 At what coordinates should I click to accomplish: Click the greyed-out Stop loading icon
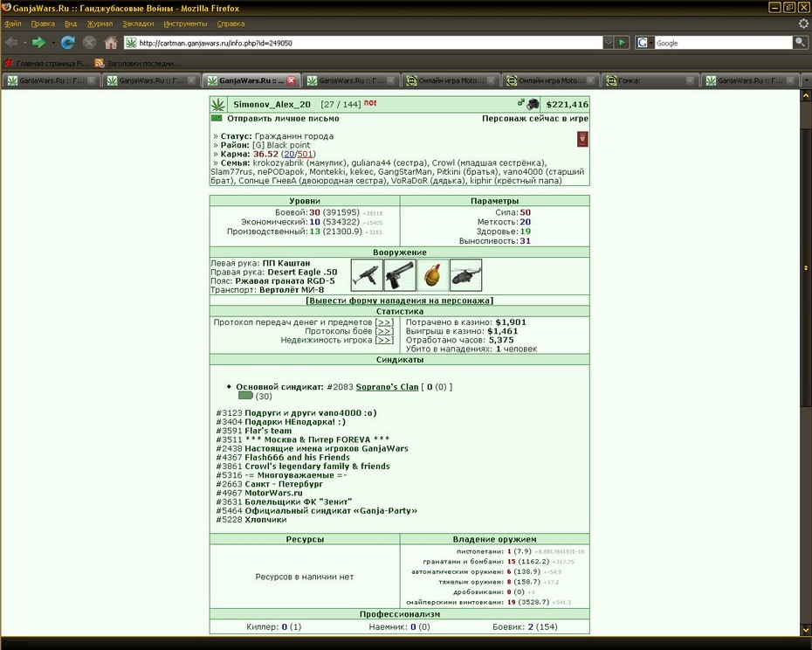point(89,43)
